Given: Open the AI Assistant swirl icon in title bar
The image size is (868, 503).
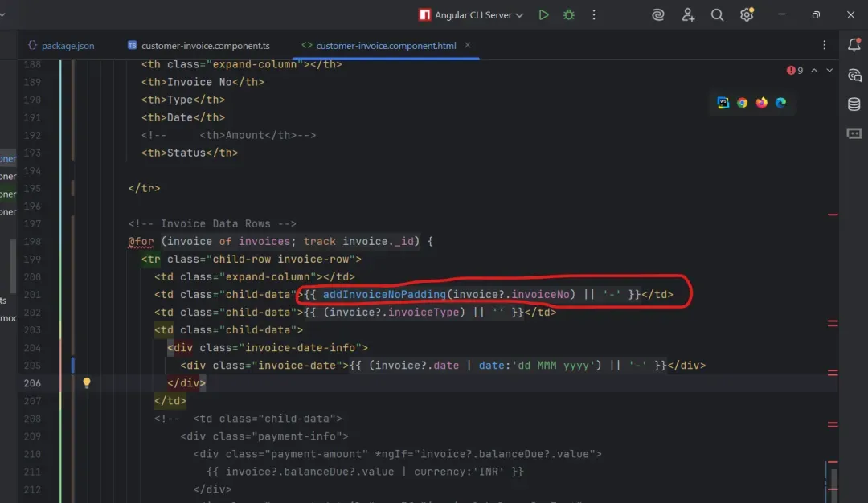Looking at the screenshot, I should [x=657, y=14].
